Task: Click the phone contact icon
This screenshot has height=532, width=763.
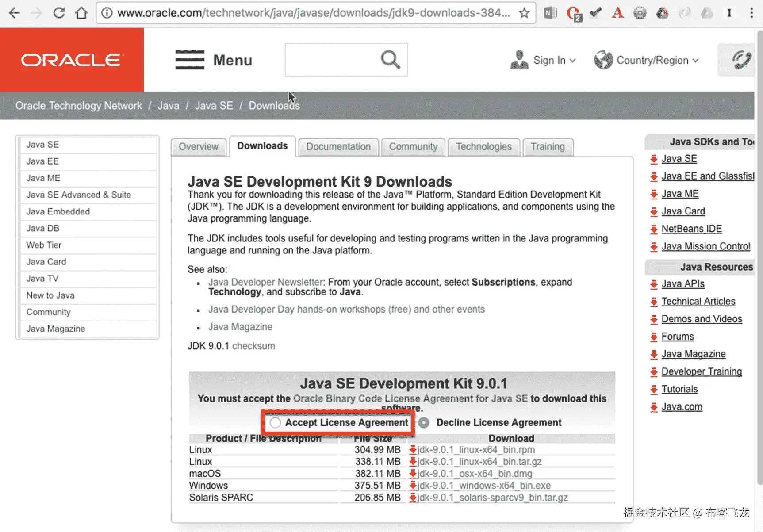Action: coord(741,60)
